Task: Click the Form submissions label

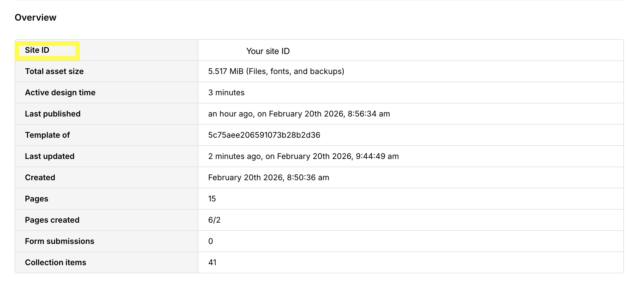Action: coord(60,241)
